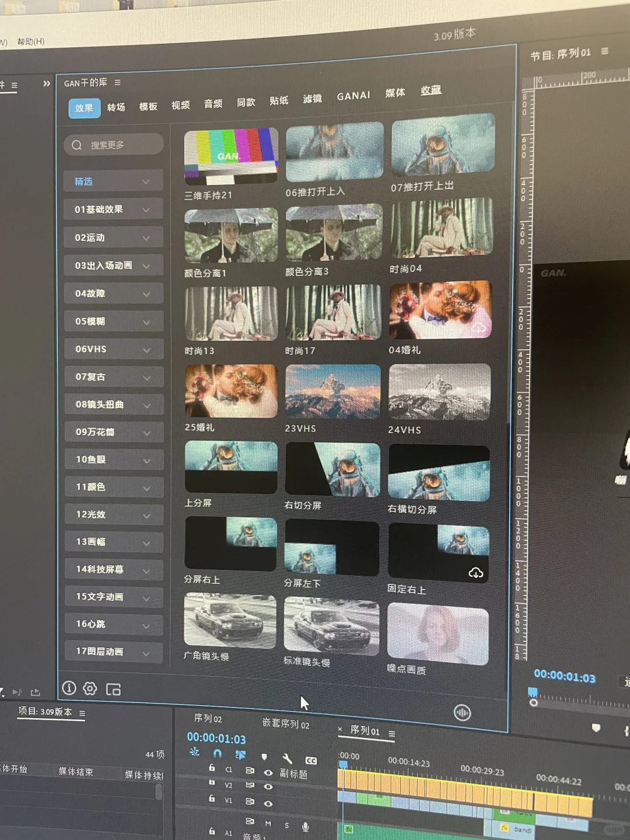Download the 固定右上 effect via its cloud button

click(476, 573)
